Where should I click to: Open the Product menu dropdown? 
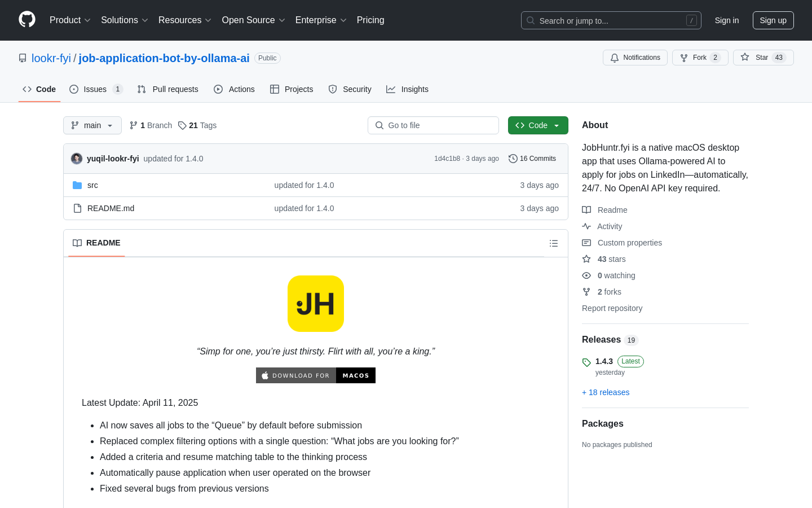(70, 20)
